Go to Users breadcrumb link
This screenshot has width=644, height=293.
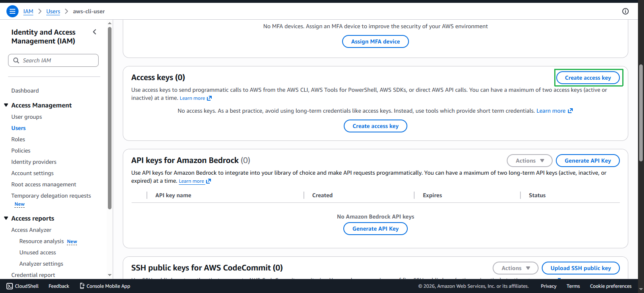[x=53, y=11]
